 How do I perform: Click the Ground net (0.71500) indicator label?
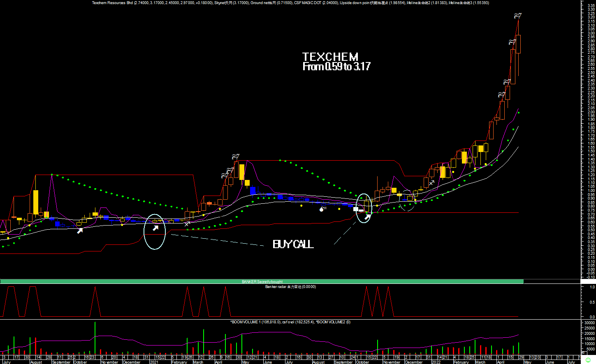click(x=271, y=3)
